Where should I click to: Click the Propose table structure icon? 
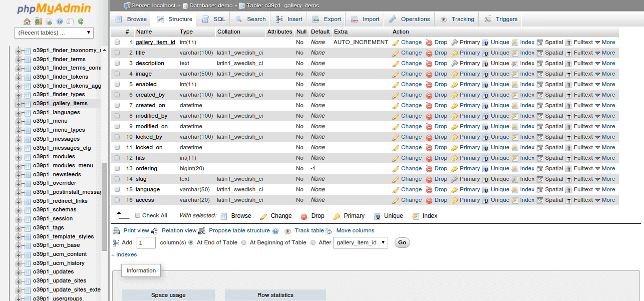[202, 231]
